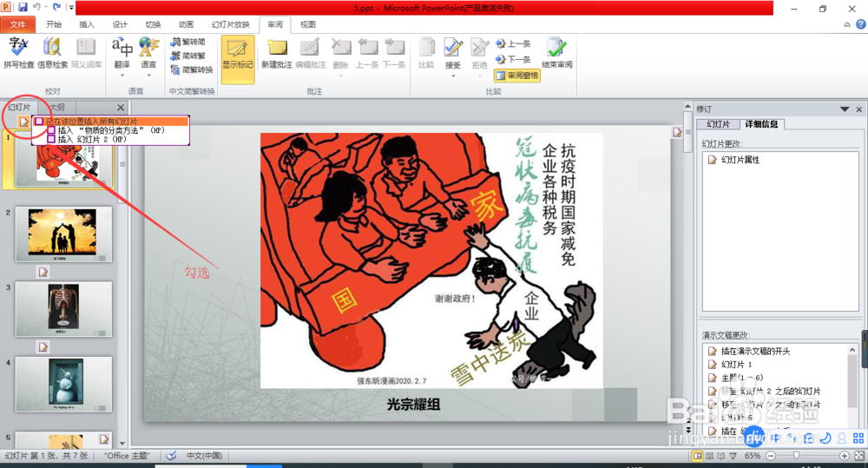Switch to Normal view in status bar
The height and width of the screenshot is (468, 868).
click(x=698, y=456)
